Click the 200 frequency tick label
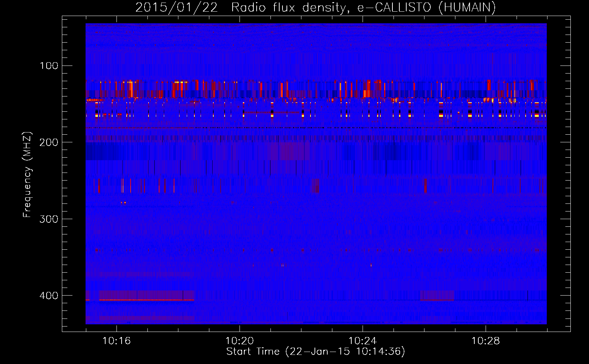Image resolution: width=589 pixels, height=364 pixels. pyautogui.click(x=49, y=142)
